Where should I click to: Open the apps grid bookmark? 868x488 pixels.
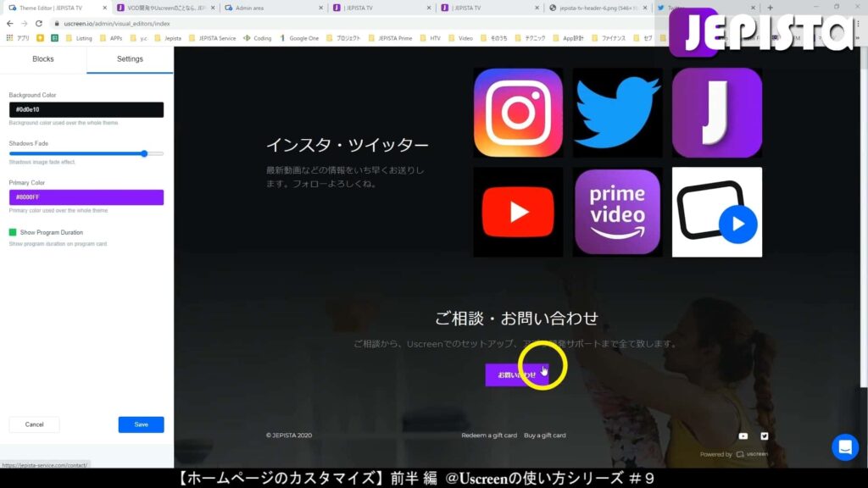[19, 38]
